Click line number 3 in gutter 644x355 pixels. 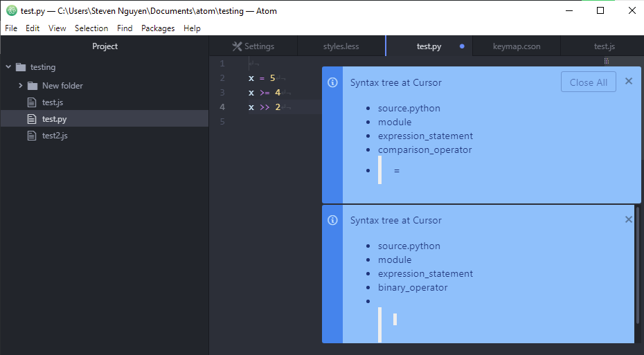pos(222,92)
